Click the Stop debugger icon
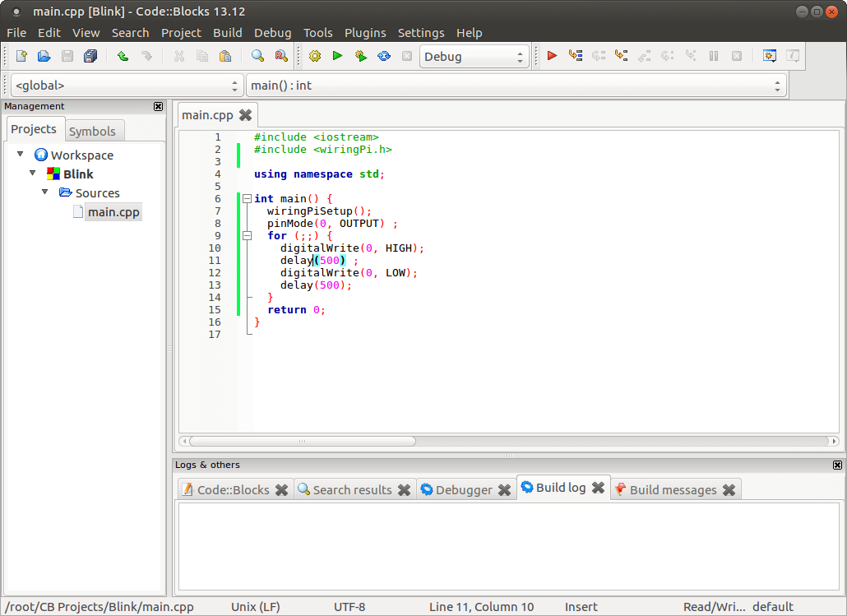This screenshot has height=616, width=847. (737, 56)
